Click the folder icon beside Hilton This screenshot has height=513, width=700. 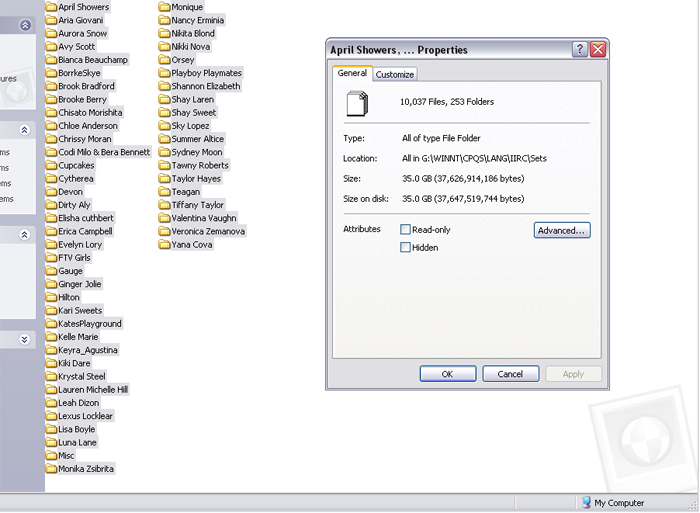52,297
